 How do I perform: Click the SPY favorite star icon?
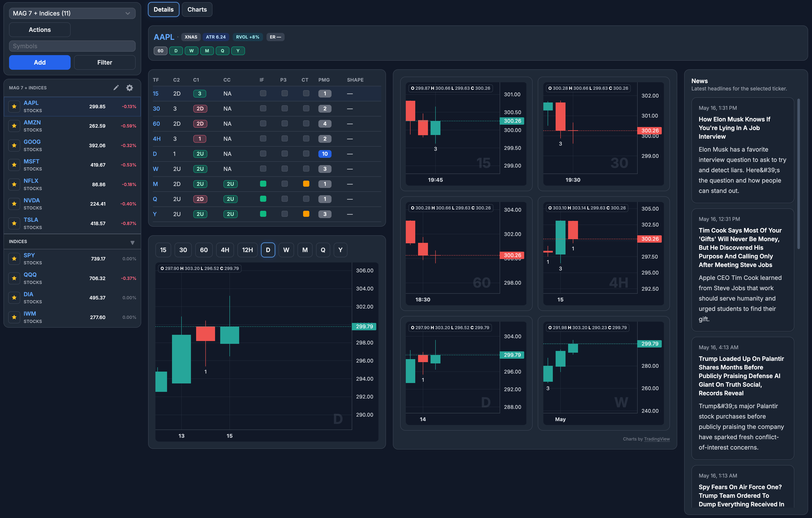click(x=14, y=259)
